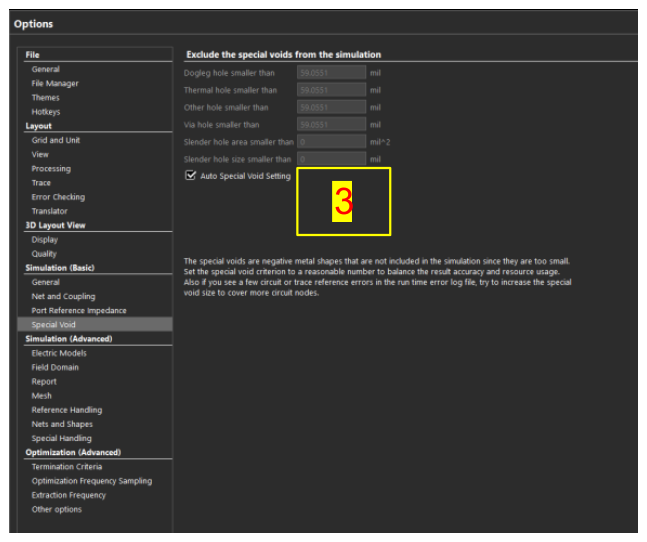Click the Other hole smaller than field
The image size is (647, 542).
[331, 108]
